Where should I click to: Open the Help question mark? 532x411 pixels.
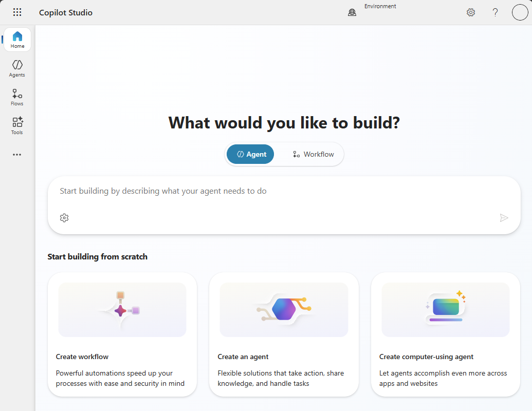[495, 12]
